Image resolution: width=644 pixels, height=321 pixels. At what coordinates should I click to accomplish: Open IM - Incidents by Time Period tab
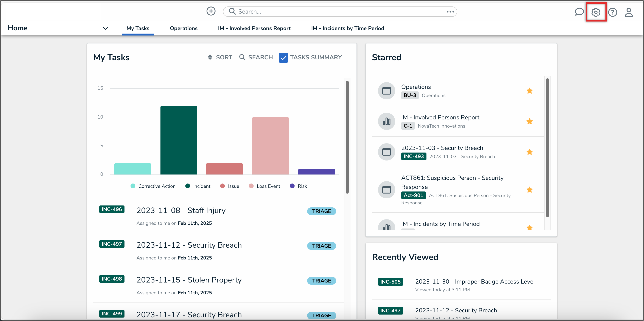[x=347, y=28]
